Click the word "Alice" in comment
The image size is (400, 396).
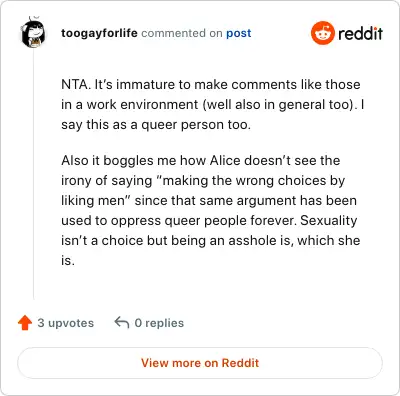(x=225, y=160)
